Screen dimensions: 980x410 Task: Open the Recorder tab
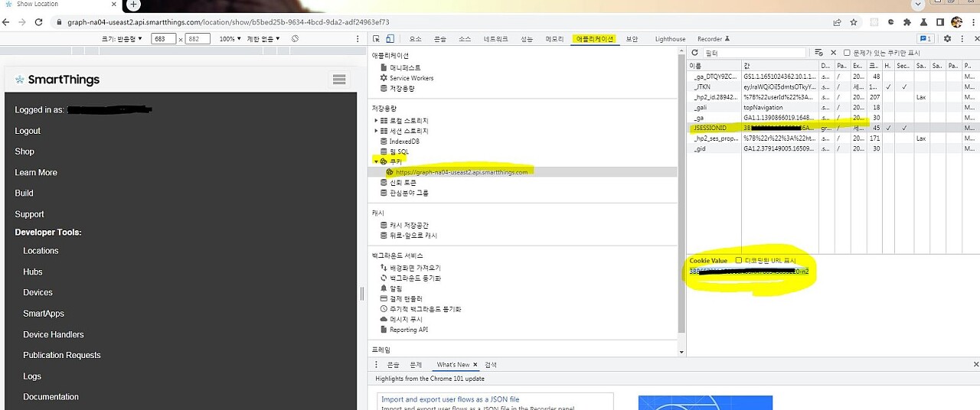714,39
